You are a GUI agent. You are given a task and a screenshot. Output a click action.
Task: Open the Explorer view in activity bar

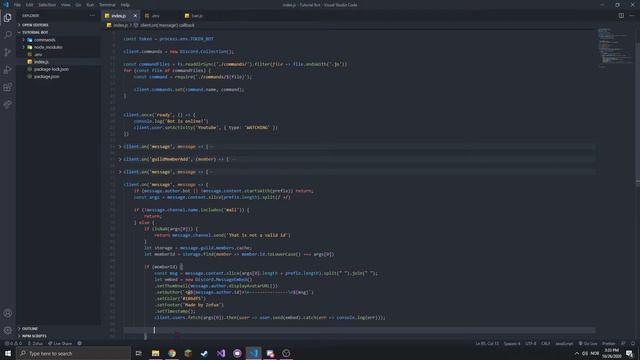pyautogui.click(x=8, y=18)
